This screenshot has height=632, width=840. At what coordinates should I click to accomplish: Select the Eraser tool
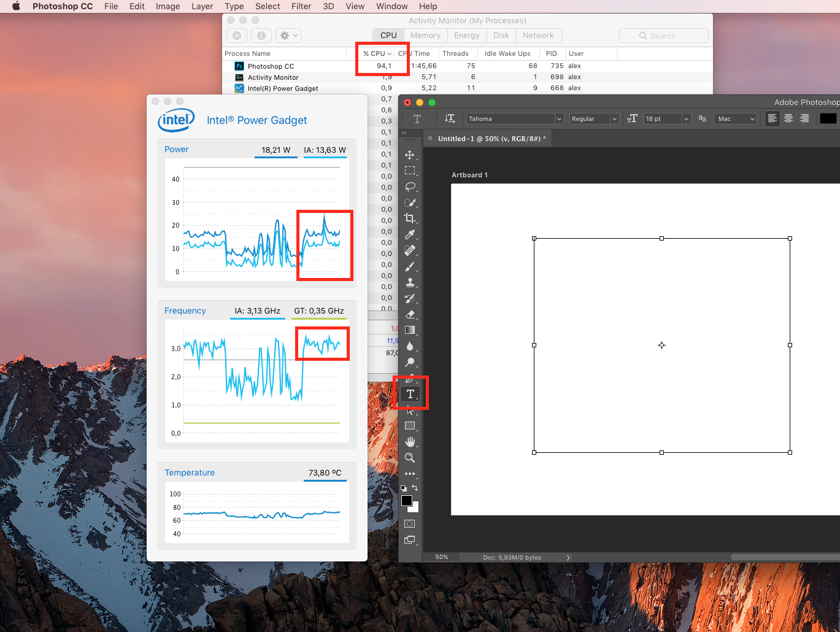(410, 314)
